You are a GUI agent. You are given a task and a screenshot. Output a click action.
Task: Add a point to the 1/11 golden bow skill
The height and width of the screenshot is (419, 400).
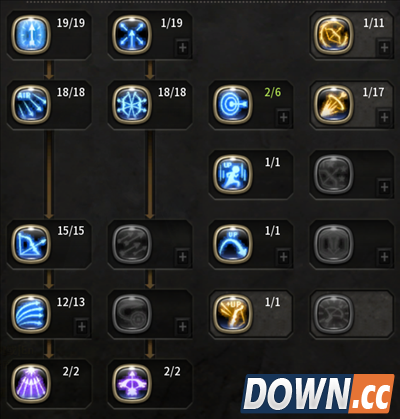[x=384, y=48]
